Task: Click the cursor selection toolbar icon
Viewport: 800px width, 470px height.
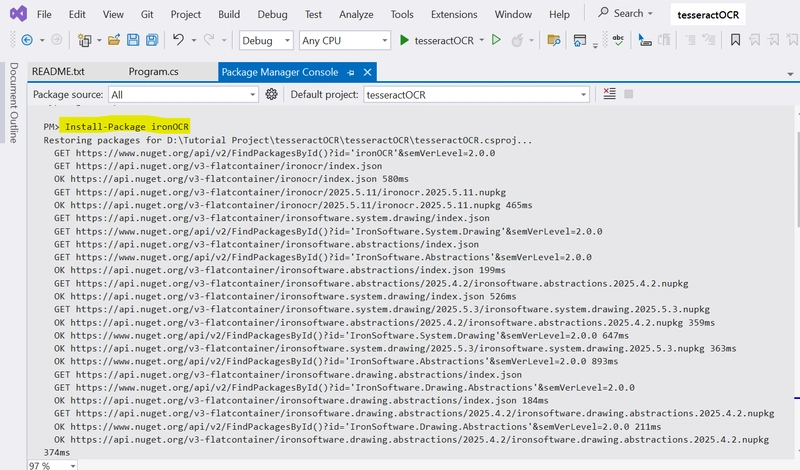Action: (644, 39)
